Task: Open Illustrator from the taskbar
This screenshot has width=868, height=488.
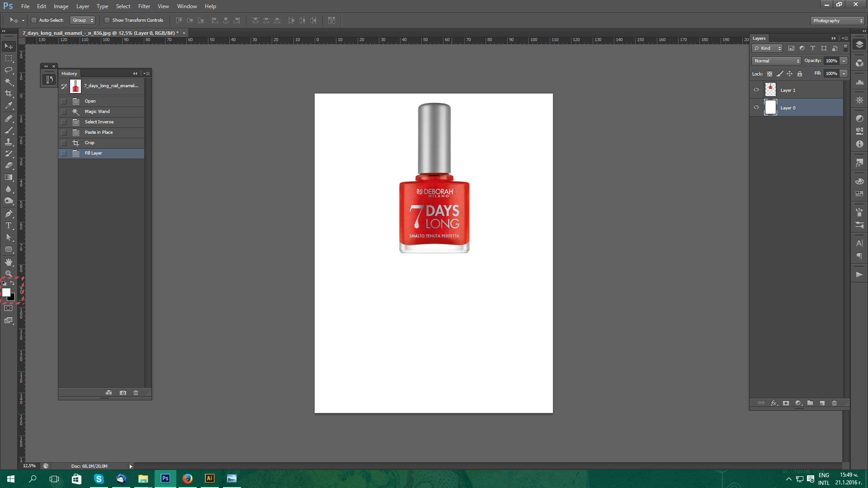Action: [x=209, y=479]
